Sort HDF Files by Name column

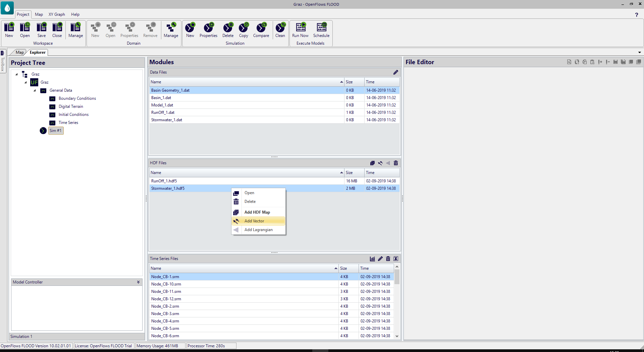click(x=247, y=173)
